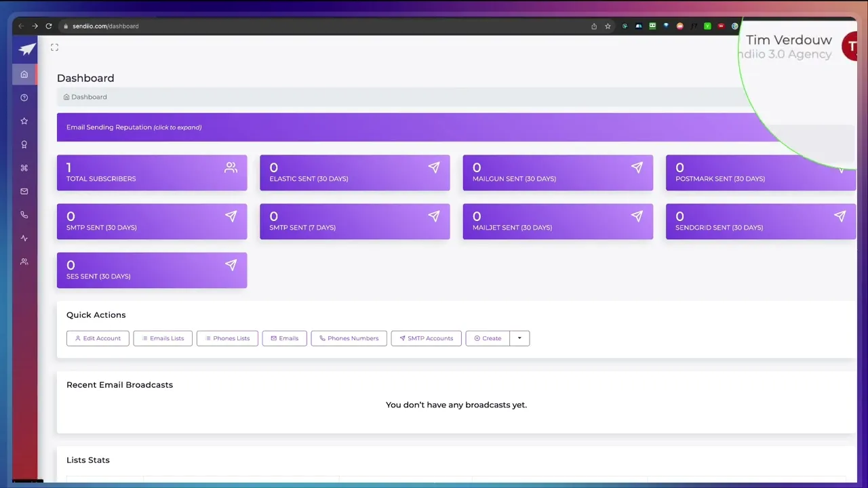Screen dimensions: 868x488
Task: Click the Edit Account button
Action: (x=98, y=338)
